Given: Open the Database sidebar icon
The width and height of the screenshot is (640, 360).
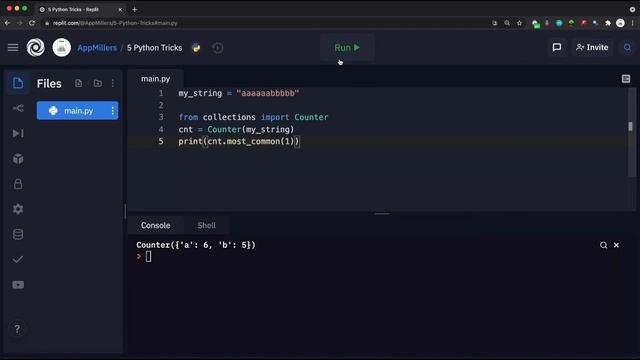Looking at the screenshot, I should [x=18, y=234].
